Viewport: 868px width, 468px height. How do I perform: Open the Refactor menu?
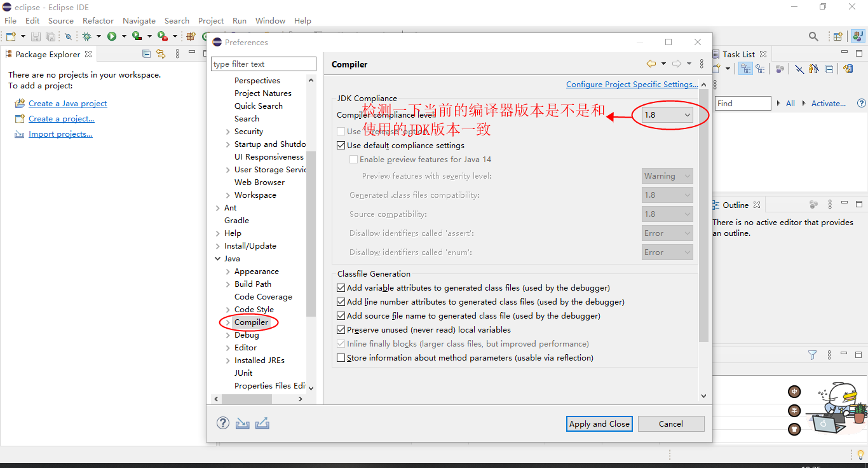coord(98,20)
